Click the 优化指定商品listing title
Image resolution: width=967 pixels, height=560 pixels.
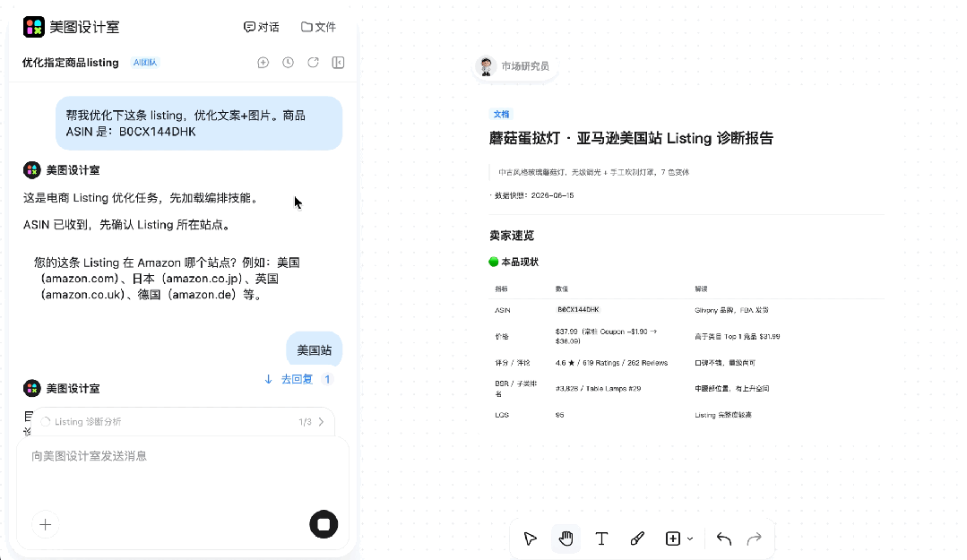click(x=70, y=63)
